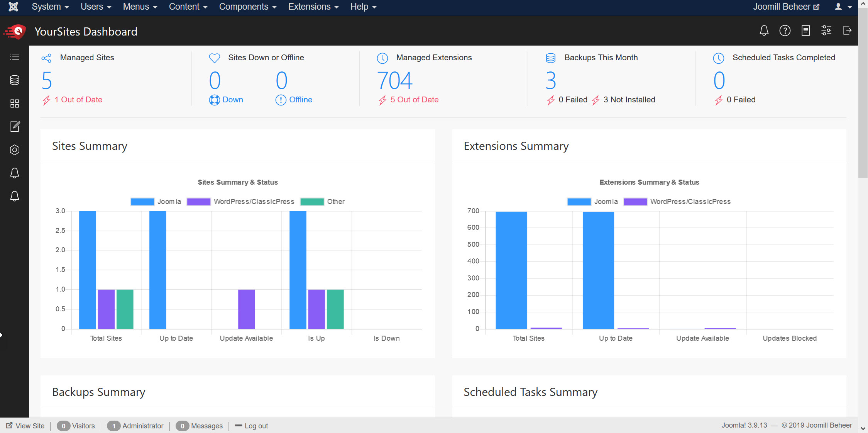The width and height of the screenshot is (868, 433).
Task: Open the database stack sidebar icon
Action: point(15,80)
